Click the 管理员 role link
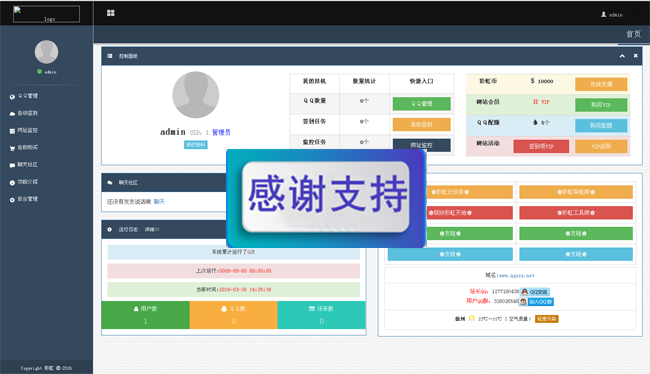650x374 pixels. click(221, 132)
